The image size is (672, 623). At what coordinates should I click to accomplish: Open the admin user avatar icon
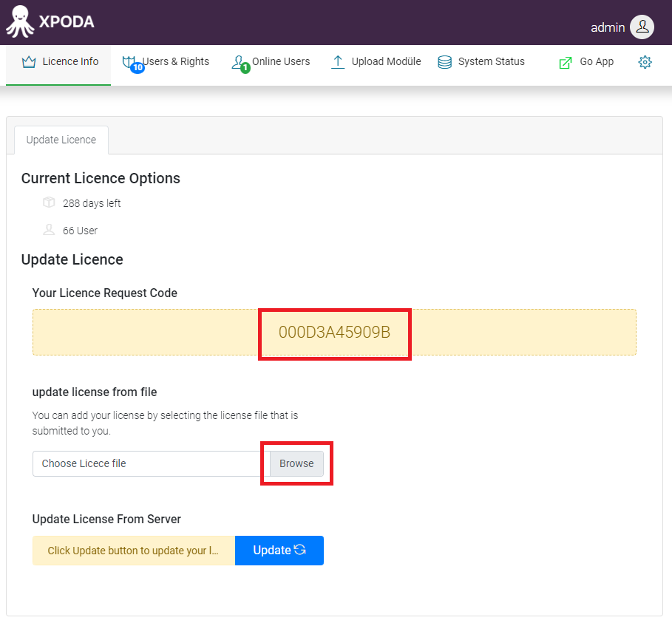[x=642, y=27]
